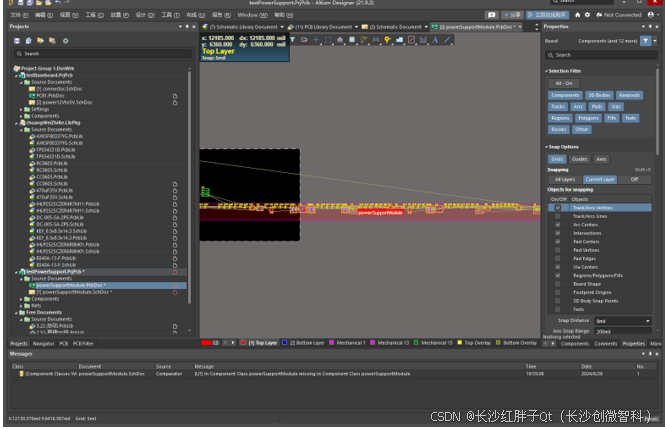665x431 pixels.
Task: Collapse the testBaseboard.PrjPcb project node
Action: click(16, 75)
